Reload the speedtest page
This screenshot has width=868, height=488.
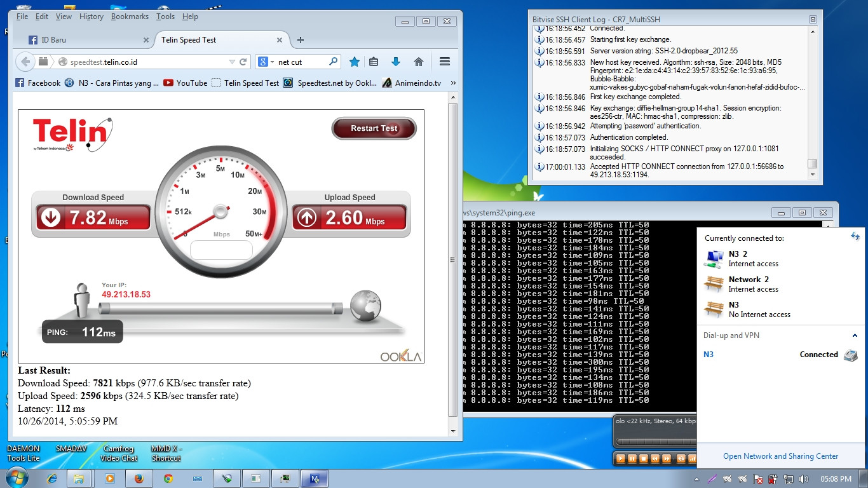click(x=243, y=62)
